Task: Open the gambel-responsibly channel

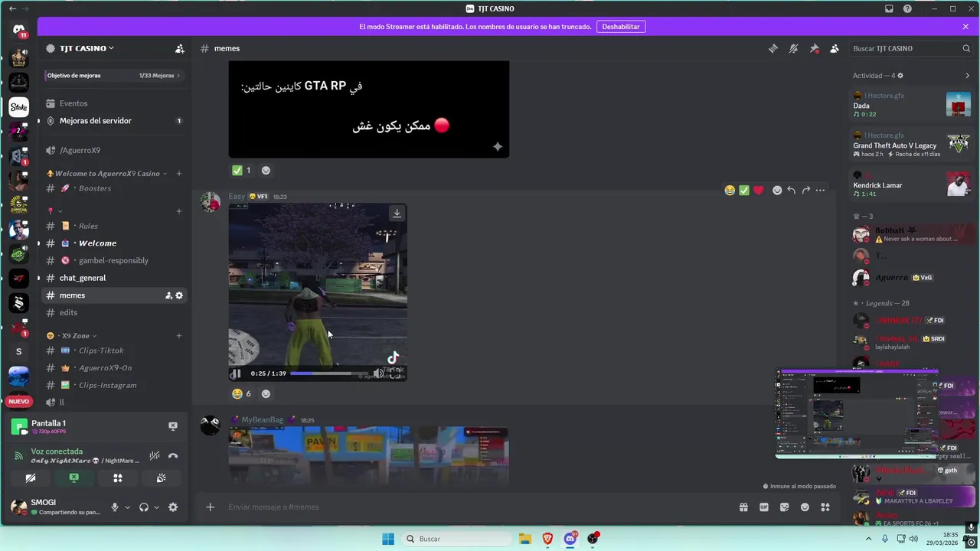Action: [113, 261]
